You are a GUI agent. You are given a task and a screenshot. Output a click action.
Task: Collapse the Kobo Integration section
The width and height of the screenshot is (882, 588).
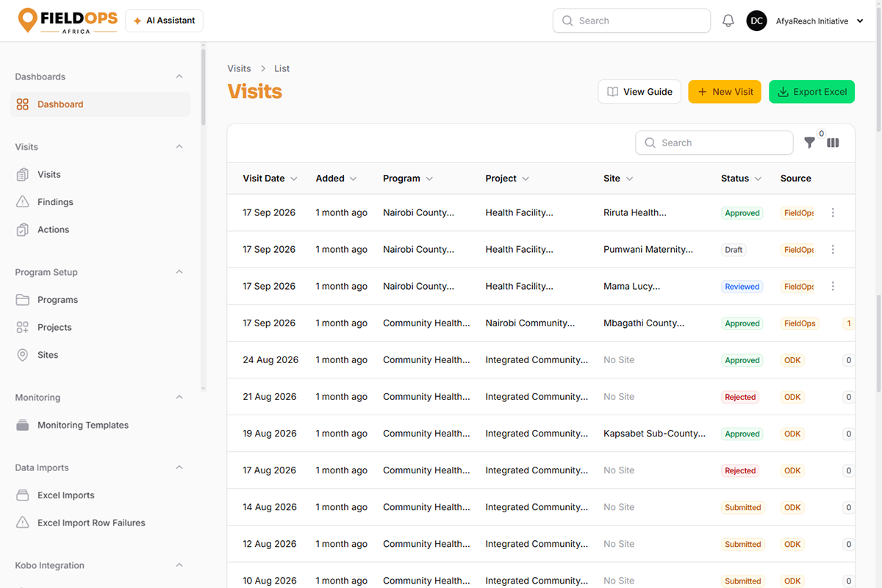[x=179, y=566]
